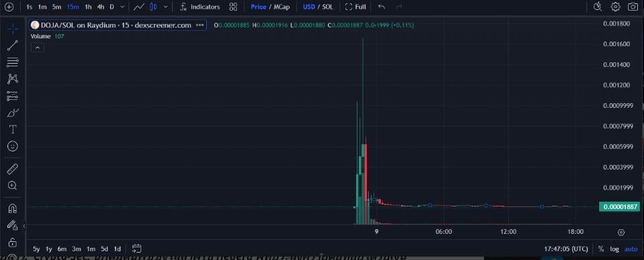
Task: Set date range to 1m at bottom
Action: [91, 249]
